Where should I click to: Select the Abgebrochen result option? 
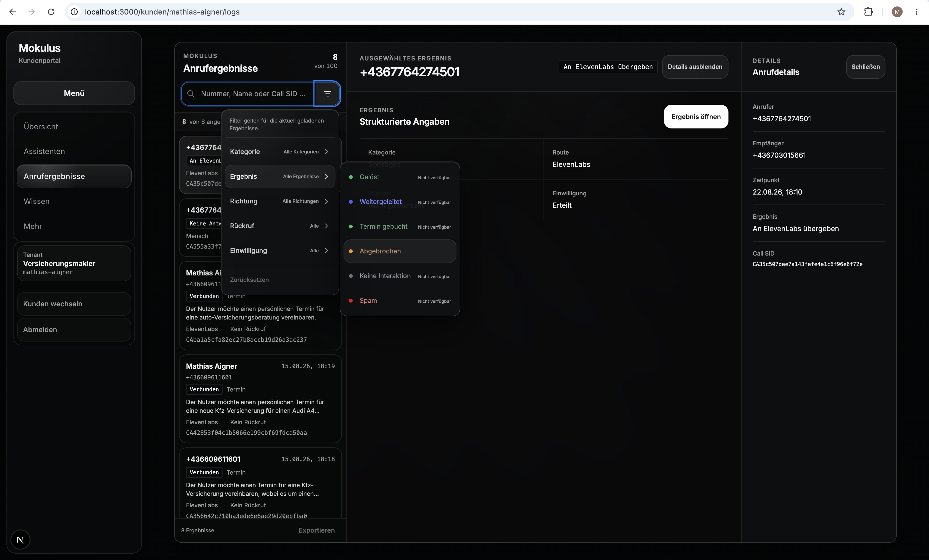click(400, 251)
